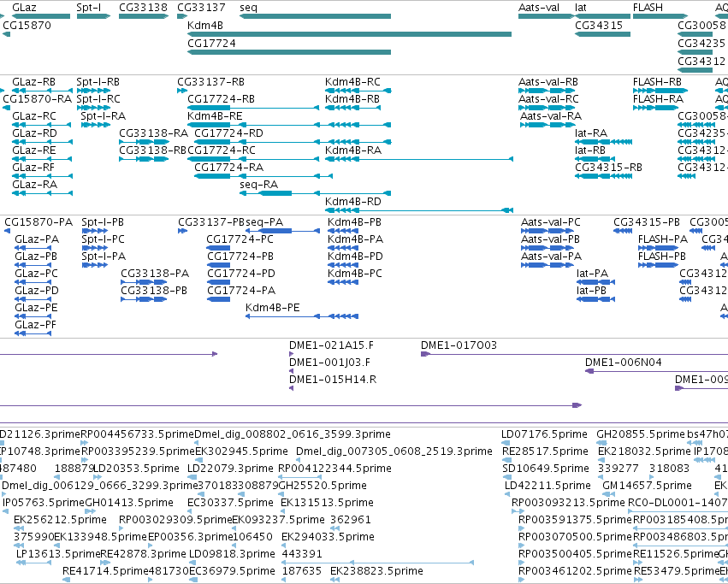
Task: Select the Kdm4B gene span
Action: [350, 34]
